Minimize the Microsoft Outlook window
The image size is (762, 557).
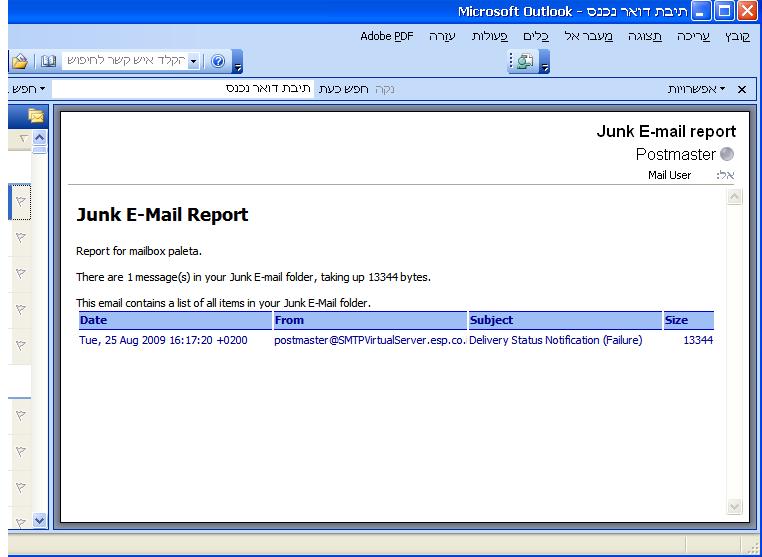coord(700,12)
